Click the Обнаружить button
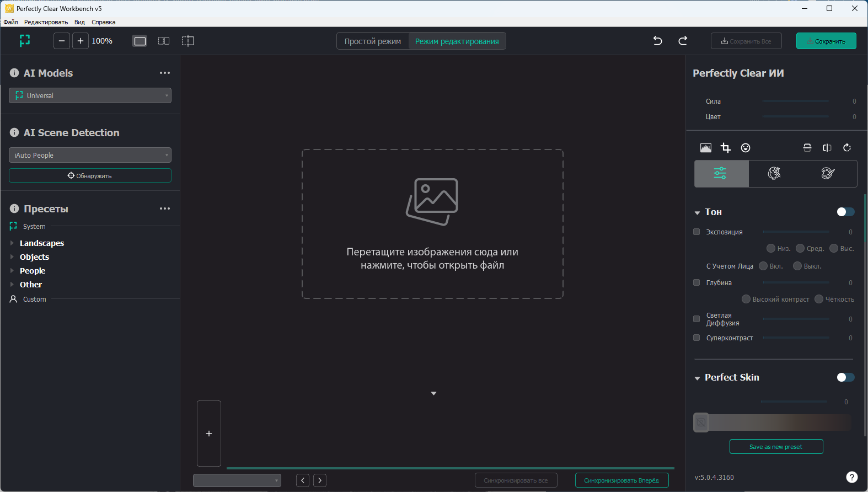This screenshot has width=868, height=492. pos(90,175)
